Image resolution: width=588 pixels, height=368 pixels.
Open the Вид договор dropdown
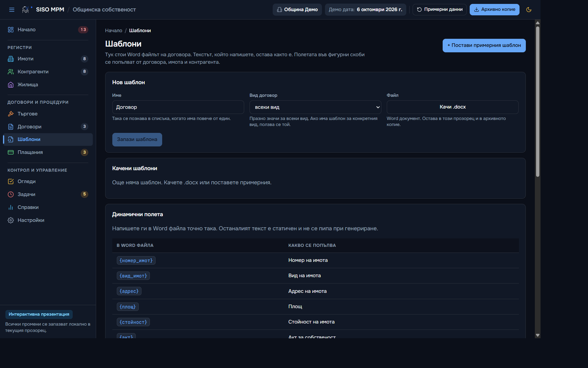pos(315,107)
